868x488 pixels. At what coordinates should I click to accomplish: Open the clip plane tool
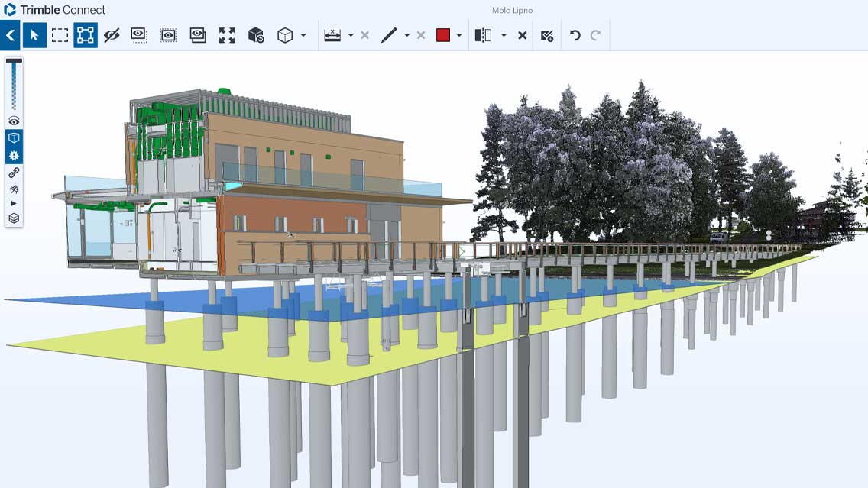coord(482,35)
